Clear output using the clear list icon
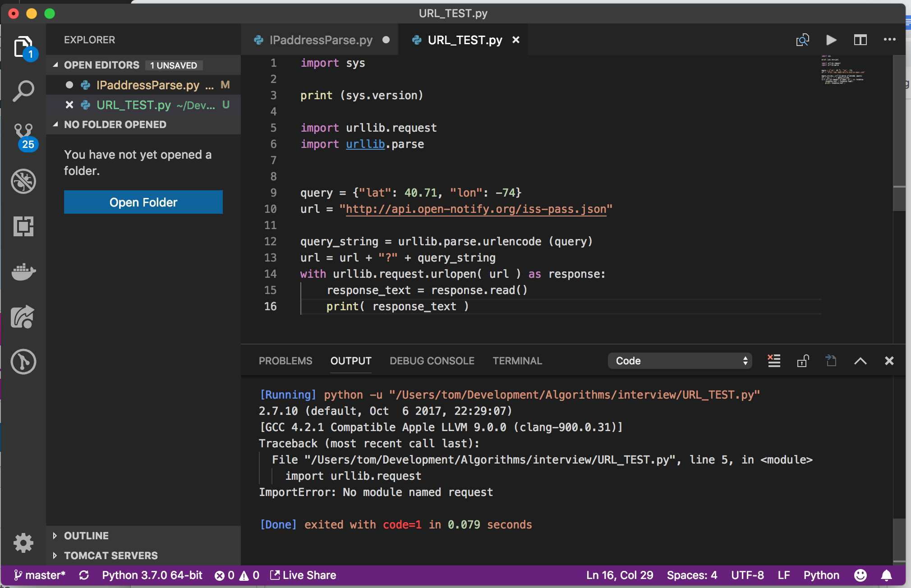Viewport: 911px width, 588px height. point(774,361)
